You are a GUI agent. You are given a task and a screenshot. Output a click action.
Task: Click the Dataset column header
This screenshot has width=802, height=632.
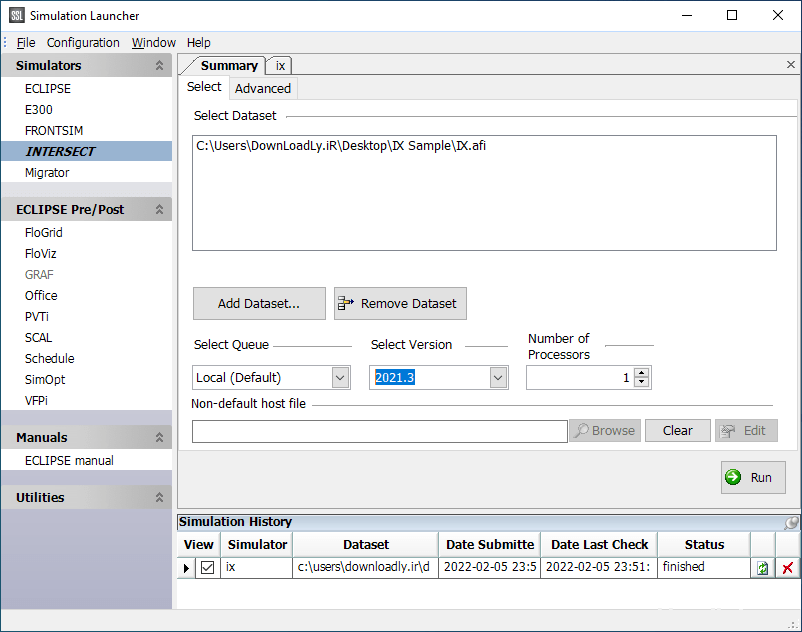point(366,545)
